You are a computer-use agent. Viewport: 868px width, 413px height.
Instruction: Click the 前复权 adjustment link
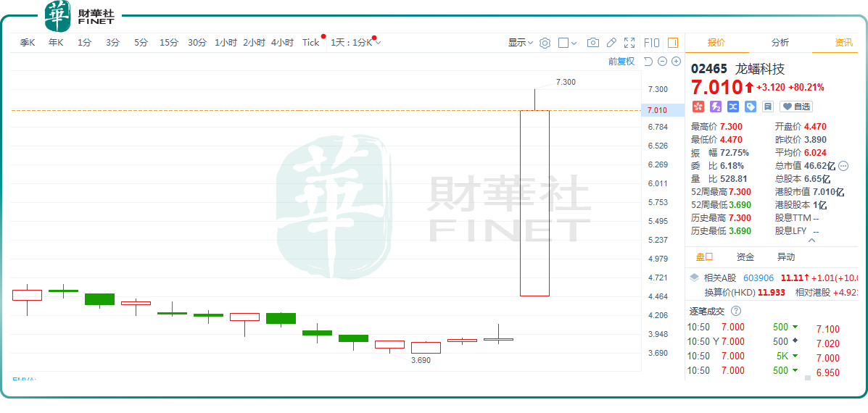tap(621, 62)
